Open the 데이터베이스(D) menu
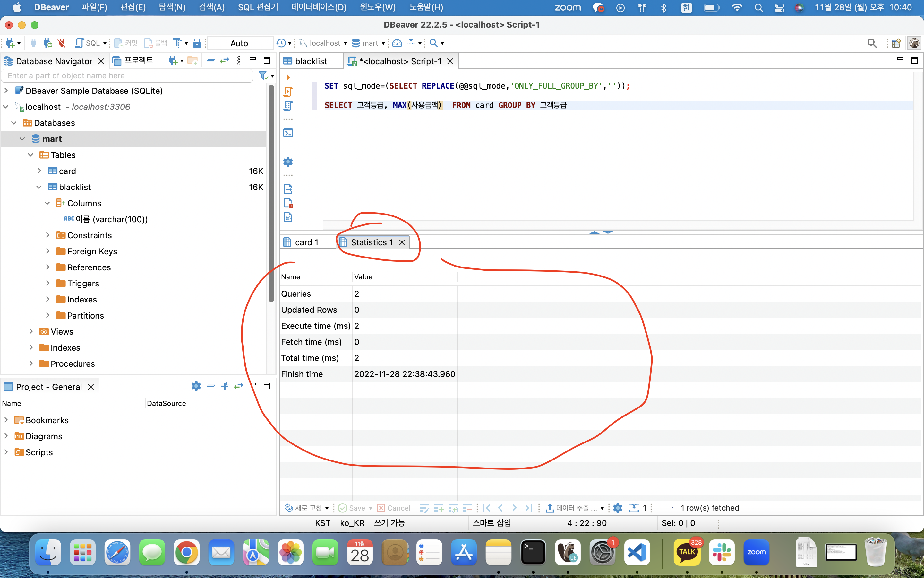924x578 pixels. coord(319,7)
